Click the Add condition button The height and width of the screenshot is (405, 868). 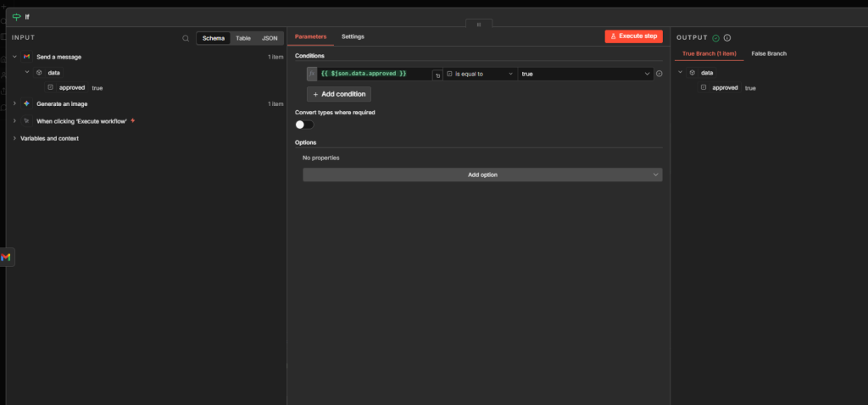pos(339,94)
